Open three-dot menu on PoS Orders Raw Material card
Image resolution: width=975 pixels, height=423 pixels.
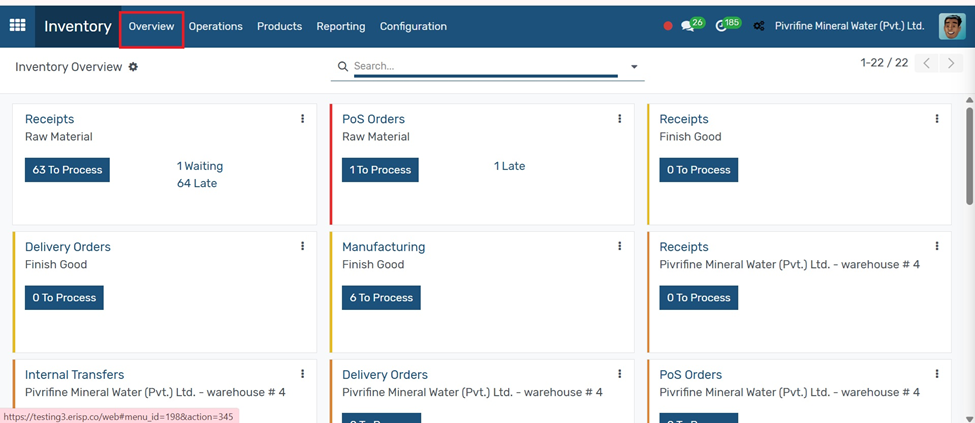click(x=619, y=119)
